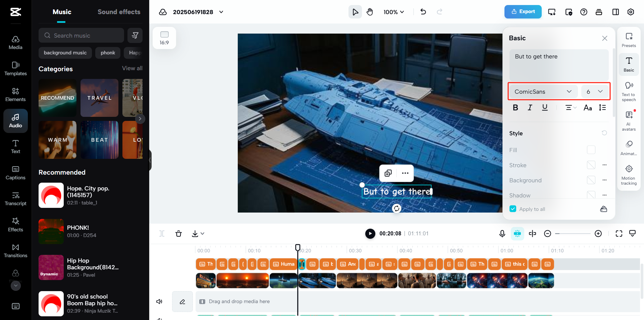The height and width of the screenshot is (320, 644).
Task: Play the video preview
Action: click(370, 233)
